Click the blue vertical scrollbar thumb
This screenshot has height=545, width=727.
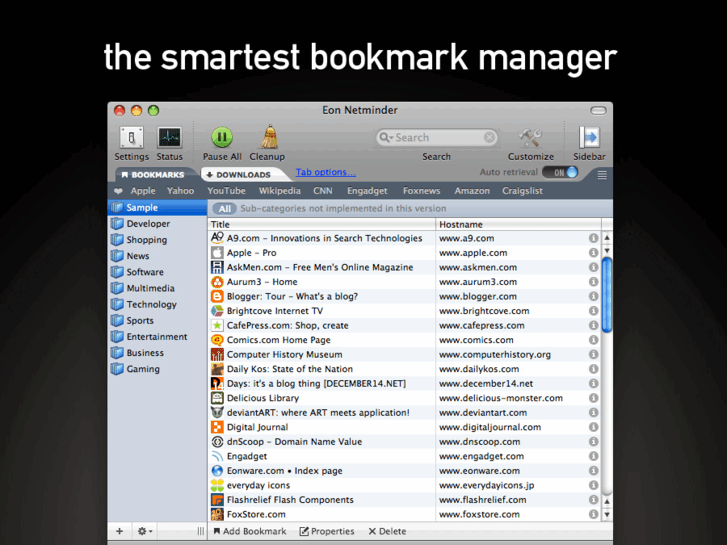pyautogui.click(x=606, y=295)
